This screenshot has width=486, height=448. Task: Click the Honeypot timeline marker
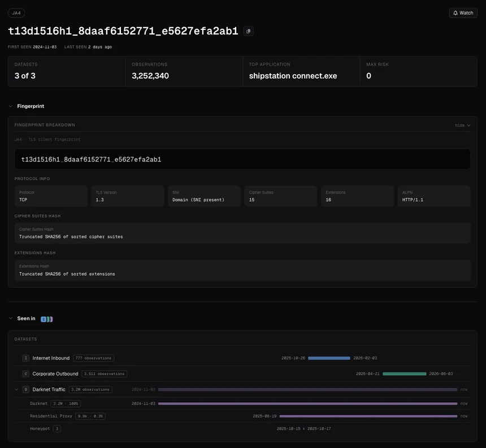(304, 429)
